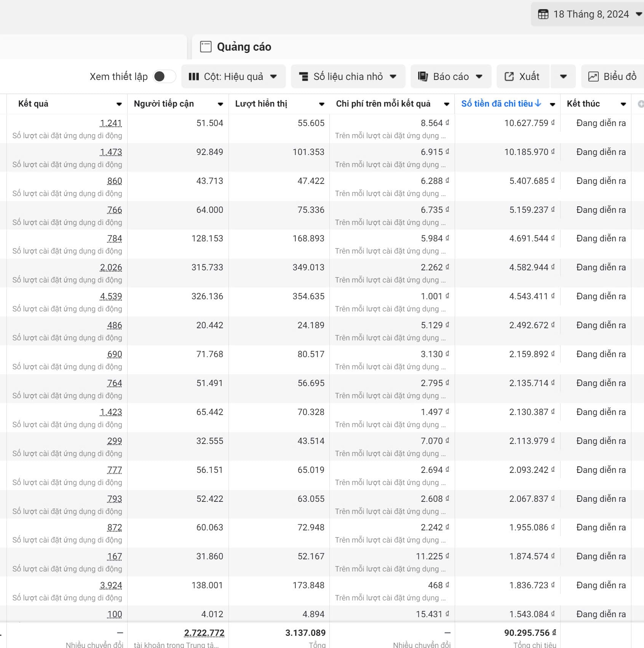This screenshot has height=648, width=644.
Task: Select the cost per result 468 ₫
Action: pos(438,585)
